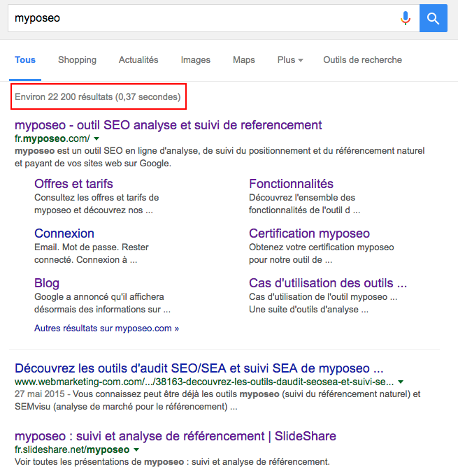Open the Blog sitelink
This screenshot has height=476, width=458.
pos(47,283)
